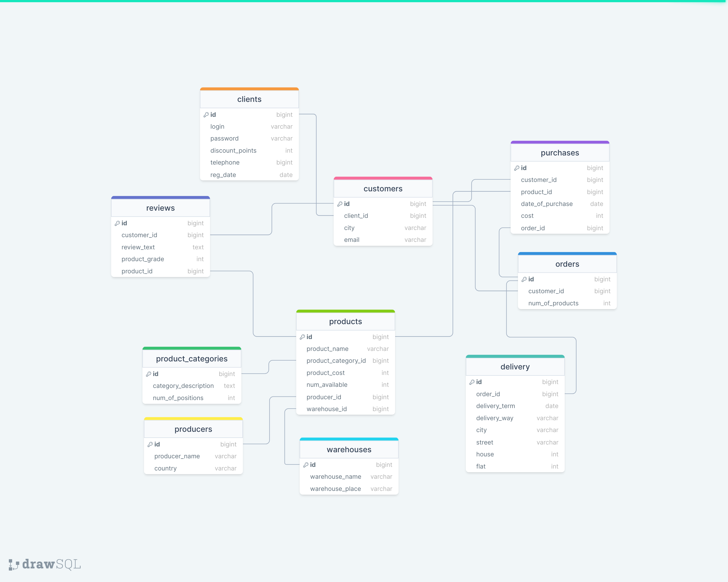Viewport: 728px width, 582px height.
Task: Click the key icon in producers table
Action: 150,445
